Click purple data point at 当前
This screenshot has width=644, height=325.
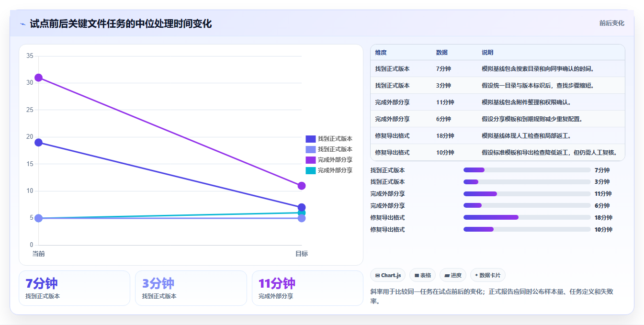click(x=38, y=78)
